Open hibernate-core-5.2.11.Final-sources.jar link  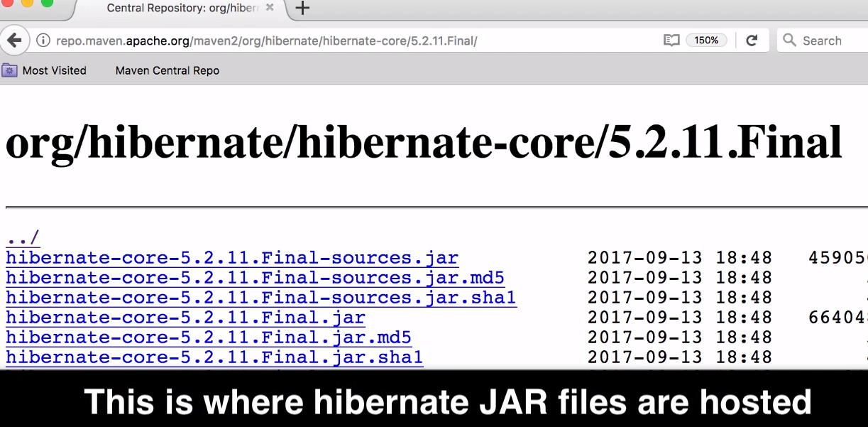point(232,258)
